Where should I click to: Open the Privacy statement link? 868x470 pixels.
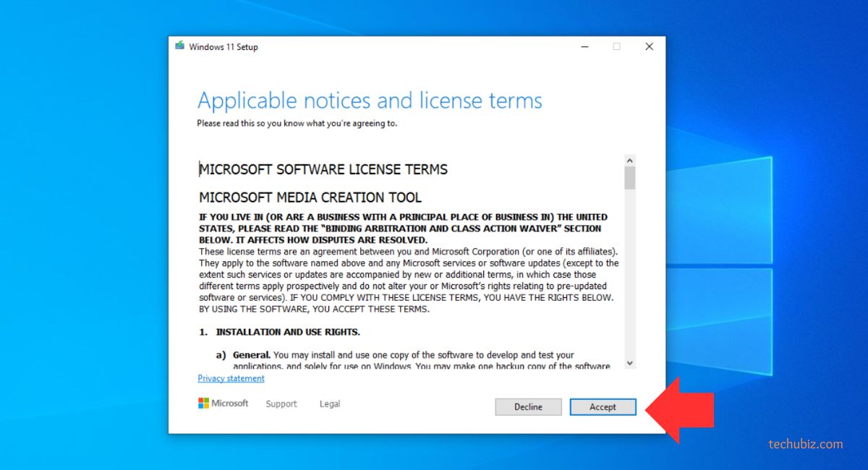(x=231, y=378)
